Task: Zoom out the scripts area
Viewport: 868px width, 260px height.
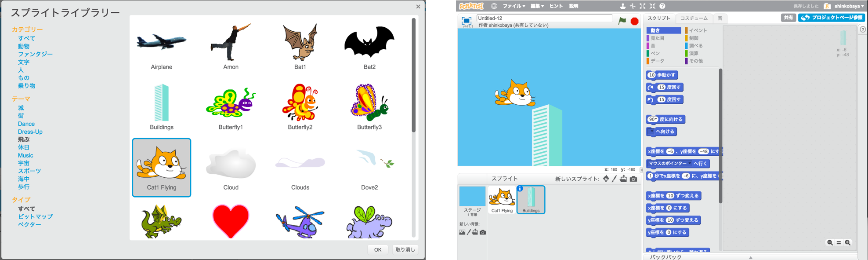Action: pos(830,242)
